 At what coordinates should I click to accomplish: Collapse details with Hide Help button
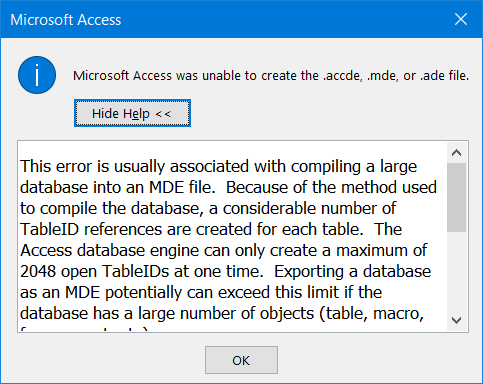[x=132, y=113]
